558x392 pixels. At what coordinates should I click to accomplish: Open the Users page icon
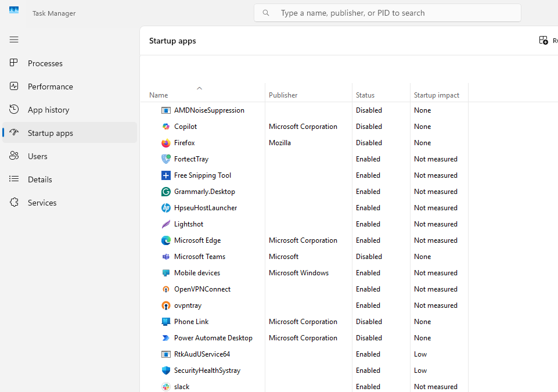(14, 156)
